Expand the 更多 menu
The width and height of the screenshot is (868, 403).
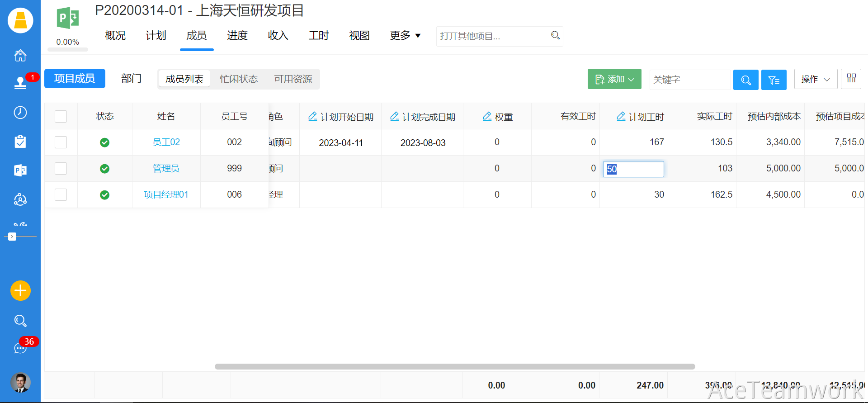pos(405,36)
